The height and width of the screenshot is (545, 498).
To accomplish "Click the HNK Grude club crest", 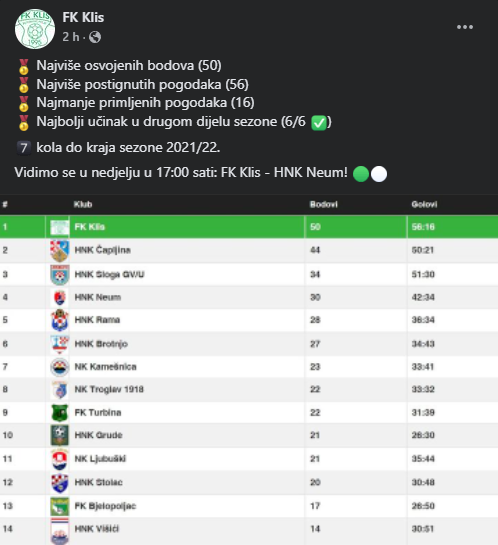I will tap(59, 435).
